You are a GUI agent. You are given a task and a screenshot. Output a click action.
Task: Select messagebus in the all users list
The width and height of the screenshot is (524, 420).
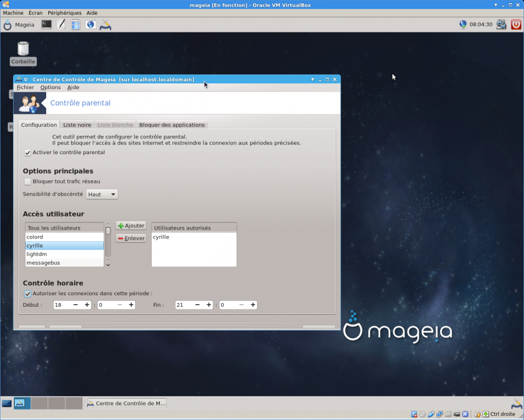[64, 263]
